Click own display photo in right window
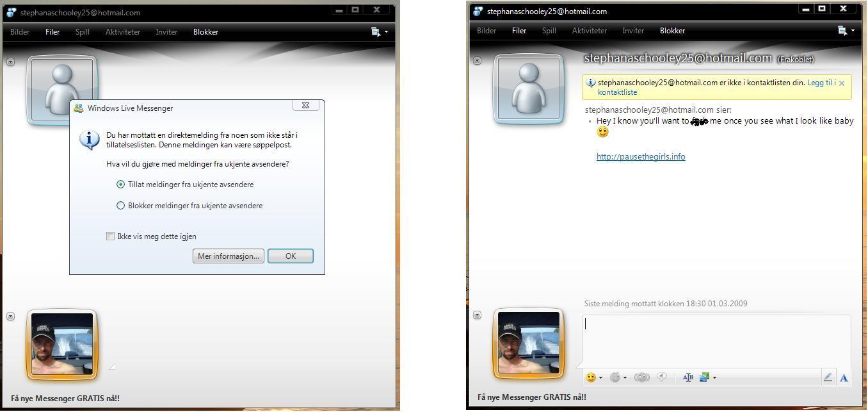This screenshot has height=412, width=868. [529, 344]
